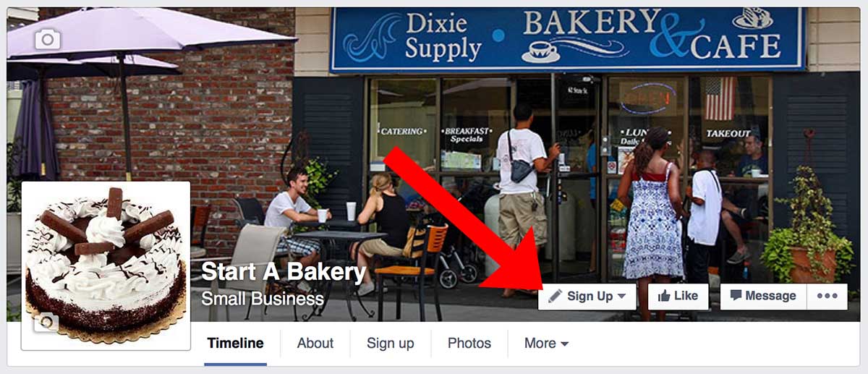The image size is (868, 374).
Task: Send a Message to the page
Action: coord(763,296)
